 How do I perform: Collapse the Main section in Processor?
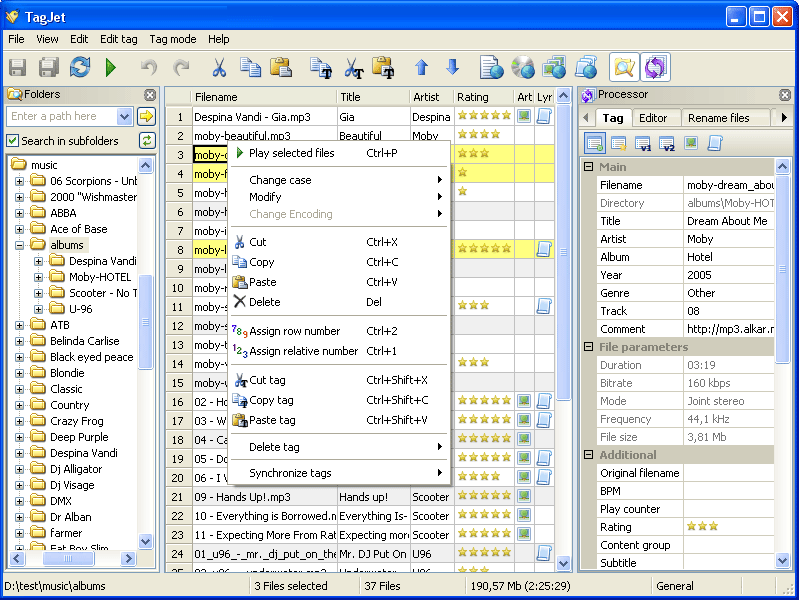589,167
